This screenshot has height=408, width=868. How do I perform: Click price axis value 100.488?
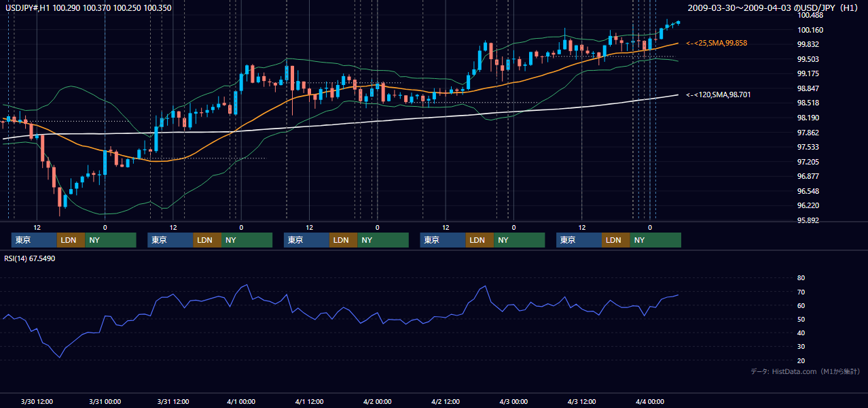[x=810, y=15]
